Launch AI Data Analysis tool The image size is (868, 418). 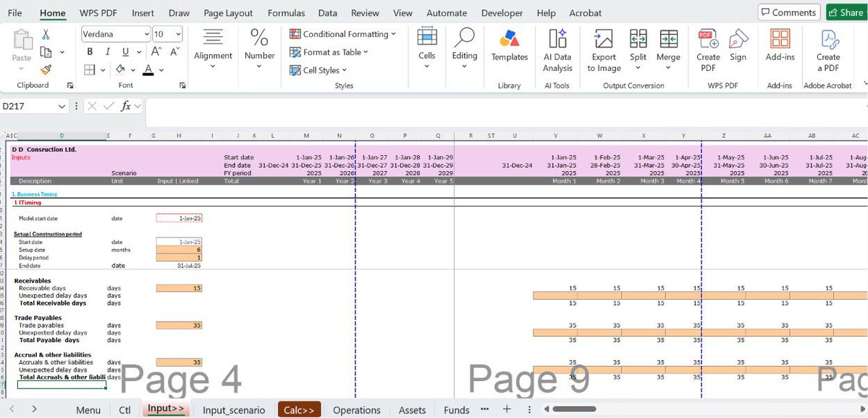click(557, 51)
